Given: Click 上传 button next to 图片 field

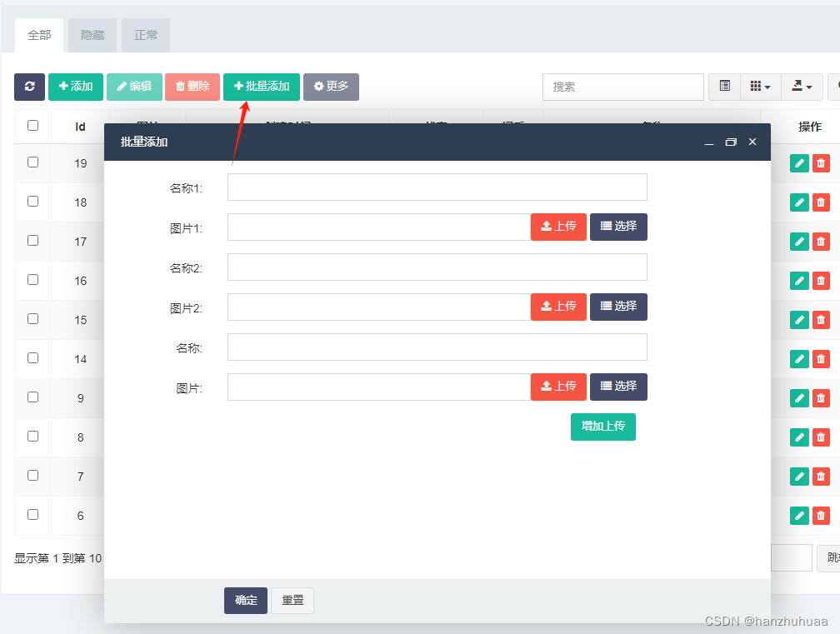Looking at the screenshot, I should [x=558, y=387].
